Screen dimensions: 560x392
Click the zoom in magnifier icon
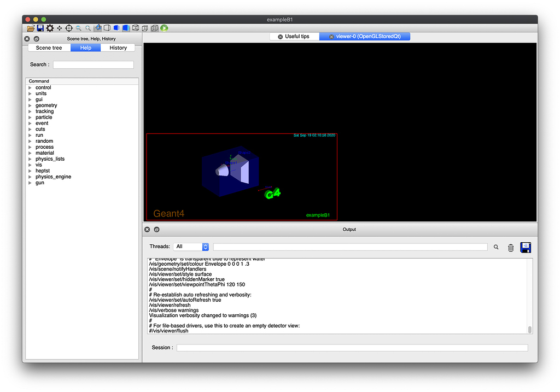pos(88,28)
